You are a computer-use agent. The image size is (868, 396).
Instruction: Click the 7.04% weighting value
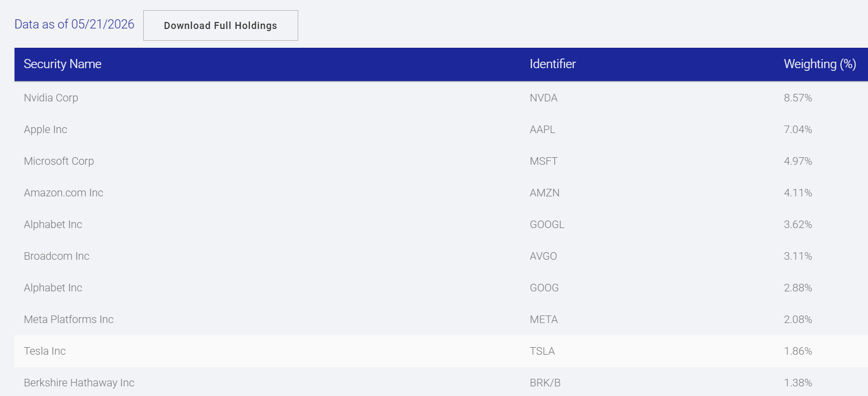[798, 129]
